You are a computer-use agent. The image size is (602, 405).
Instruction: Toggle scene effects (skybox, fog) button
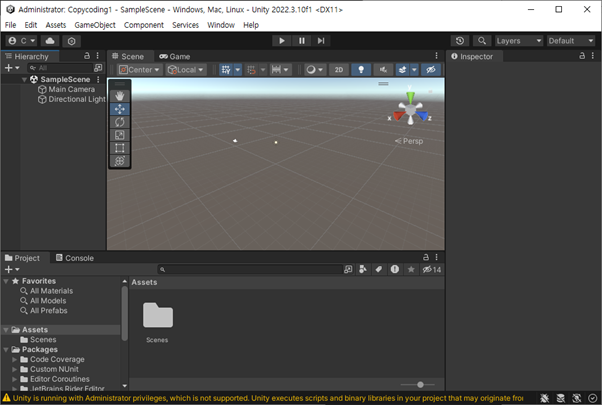402,70
